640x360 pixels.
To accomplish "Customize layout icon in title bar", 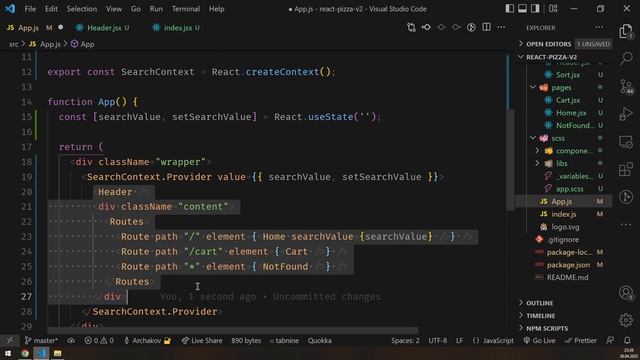I will click(553, 9).
